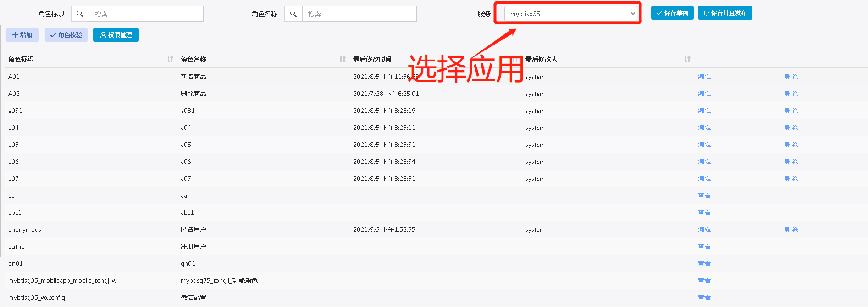Click 查看 for mybtisg35_wxconfig role

tap(704, 297)
